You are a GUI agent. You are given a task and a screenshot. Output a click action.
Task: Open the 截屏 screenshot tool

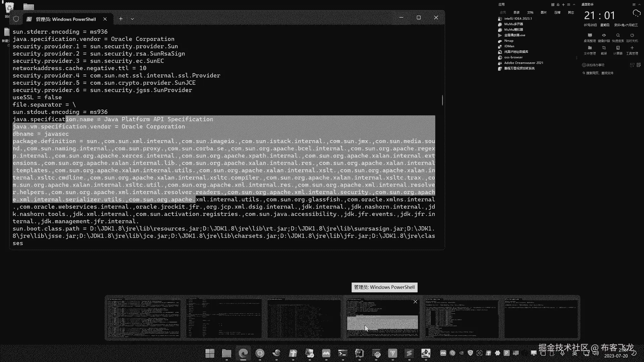point(604,50)
